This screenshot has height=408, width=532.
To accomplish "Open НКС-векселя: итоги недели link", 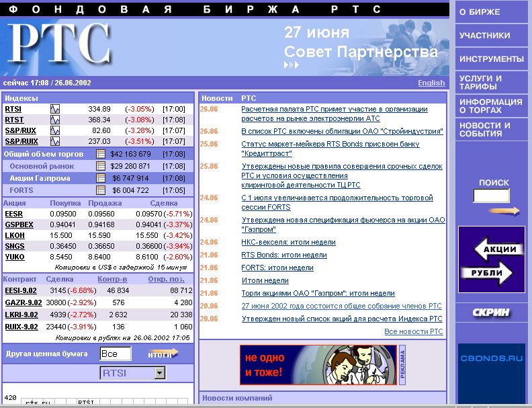I will pyautogui.click(x=288, y=242).
